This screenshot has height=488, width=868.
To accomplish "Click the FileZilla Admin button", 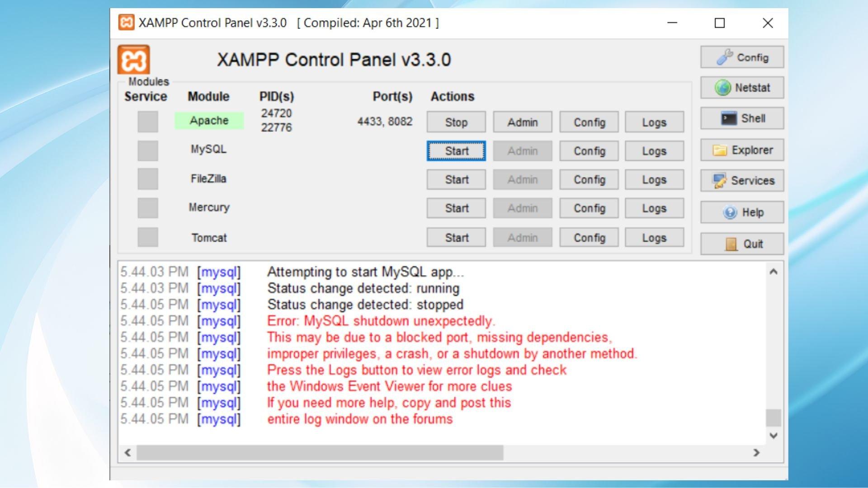I will tap(523, 179).
